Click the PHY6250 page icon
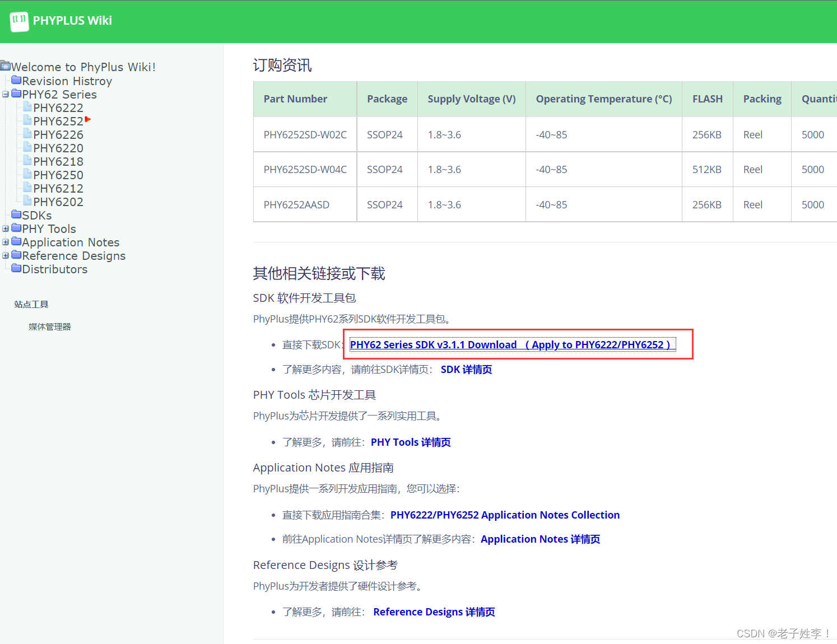837x644 pixels. [x=27, y=174]
